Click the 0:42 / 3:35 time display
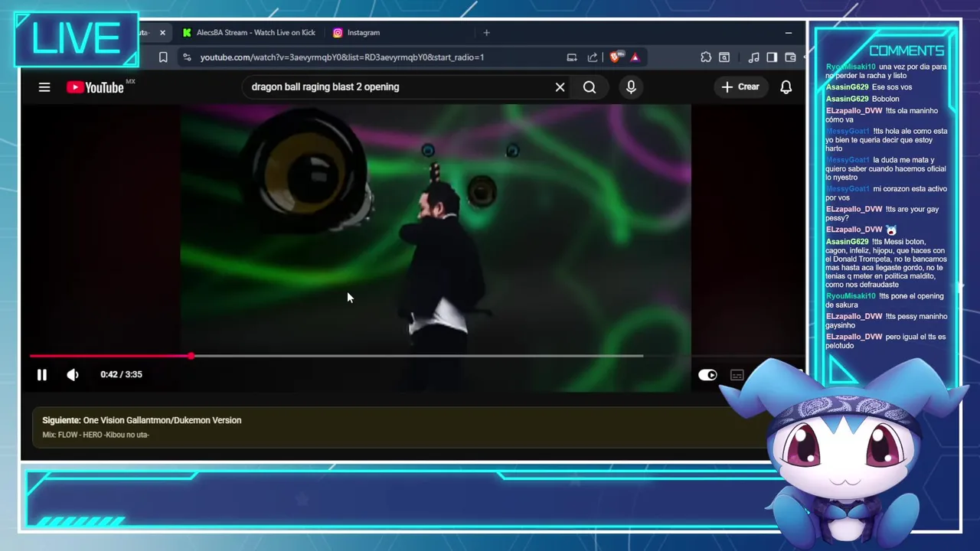Image resolution: width=980 pixels, height=551 pixels. coord(121,374)
